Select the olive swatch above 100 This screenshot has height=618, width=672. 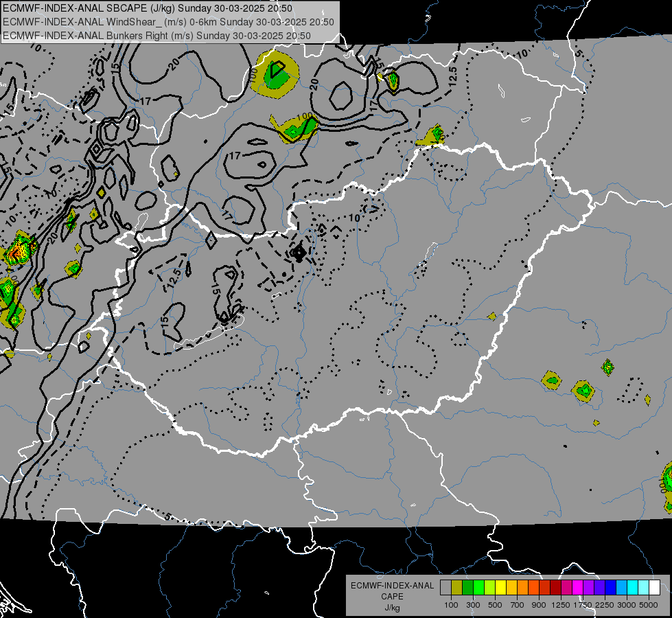457,587
